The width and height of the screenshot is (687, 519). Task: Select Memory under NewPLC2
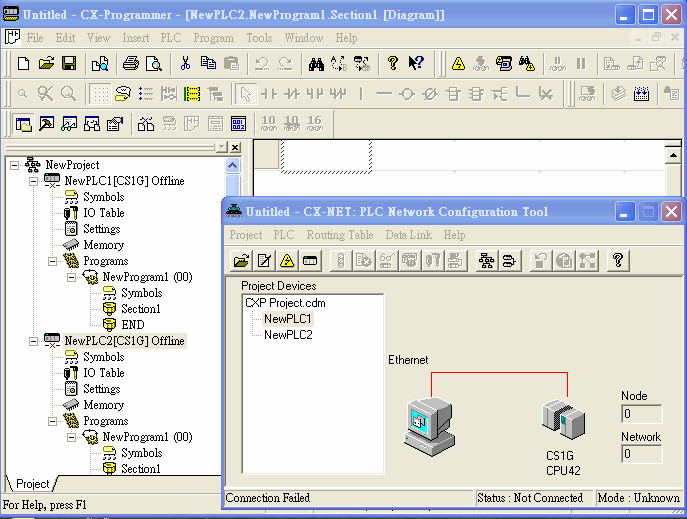(x=104, y=405)
